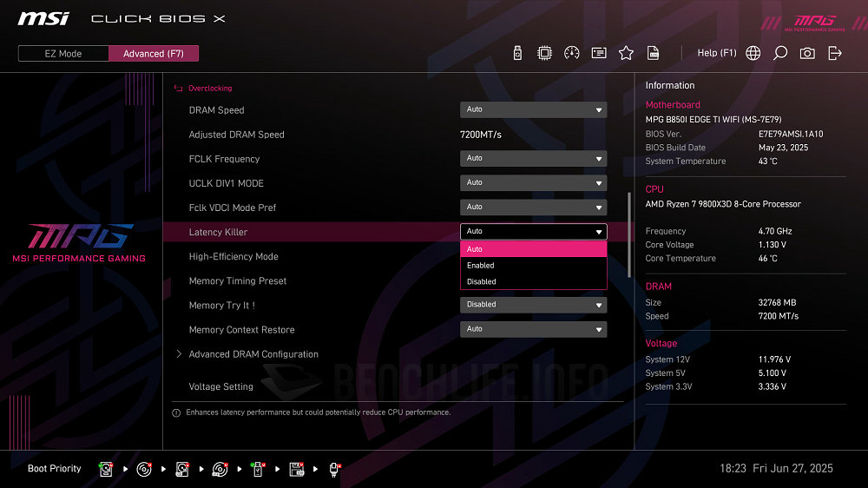Click the Overclocking breadcrumb text

point(210,88)
